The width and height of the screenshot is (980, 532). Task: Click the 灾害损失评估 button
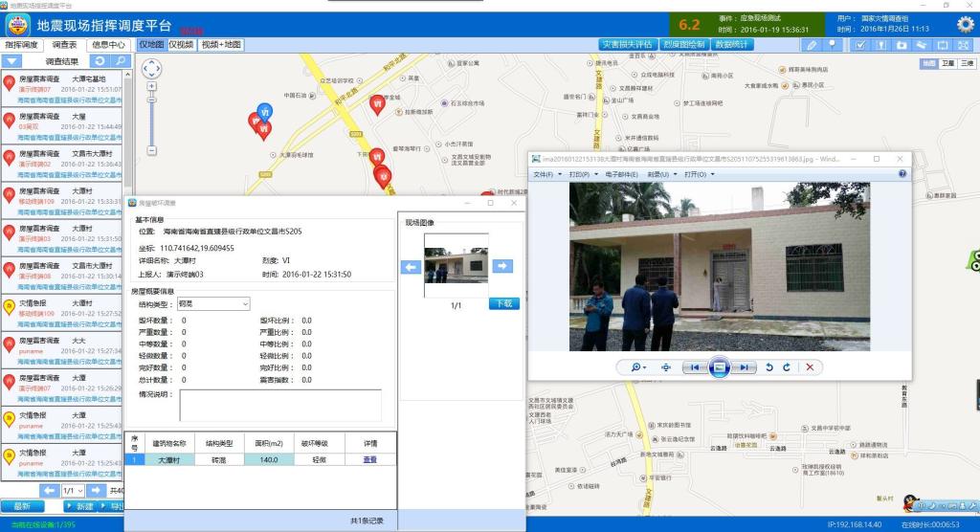[627, 45]
